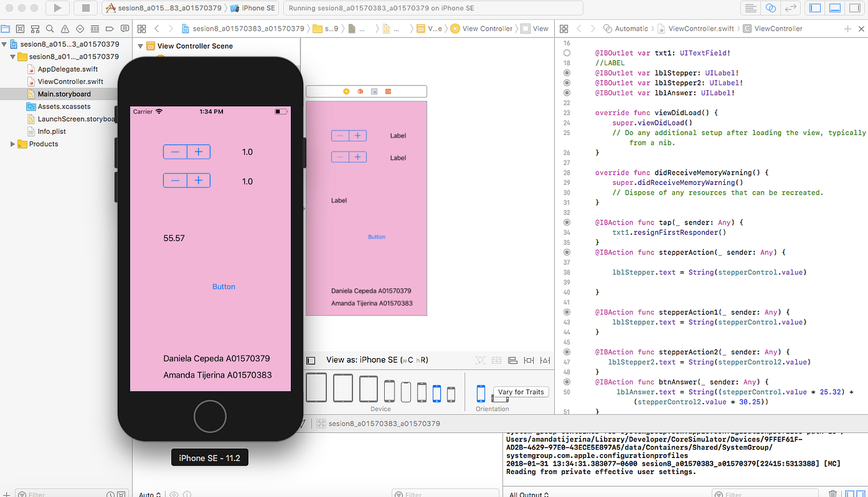Open the Breakpoint navigator icon
This screenshot has height=497, width=868.
point(109,28)
